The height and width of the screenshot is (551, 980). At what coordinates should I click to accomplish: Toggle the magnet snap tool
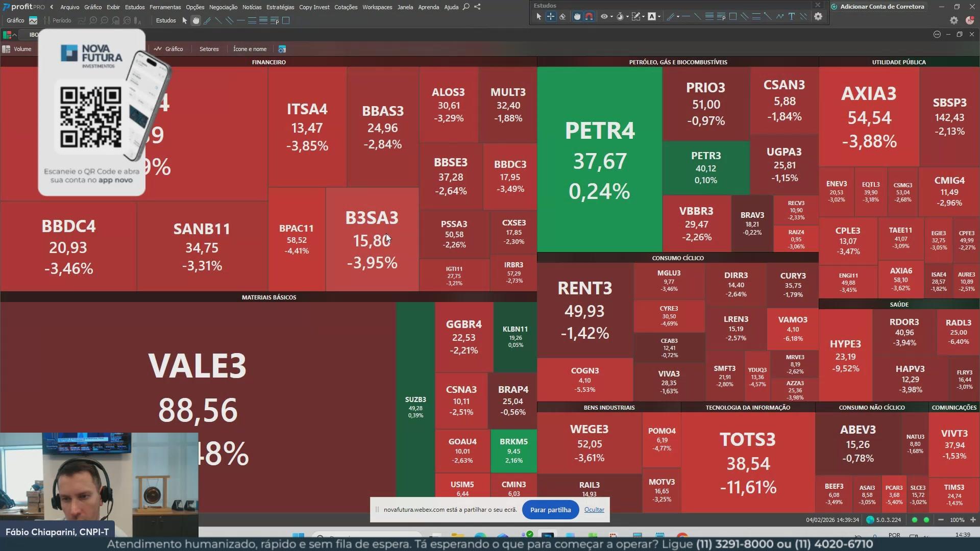coord(589,16)
